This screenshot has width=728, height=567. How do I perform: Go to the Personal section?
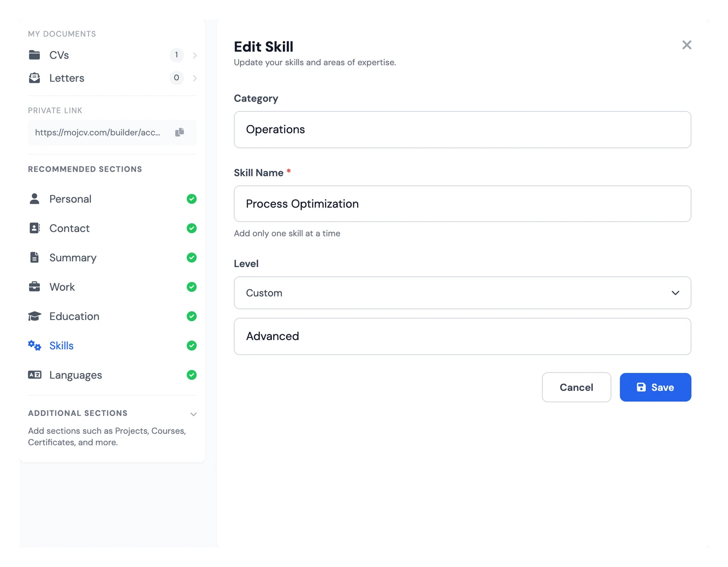tap(112, 199)
